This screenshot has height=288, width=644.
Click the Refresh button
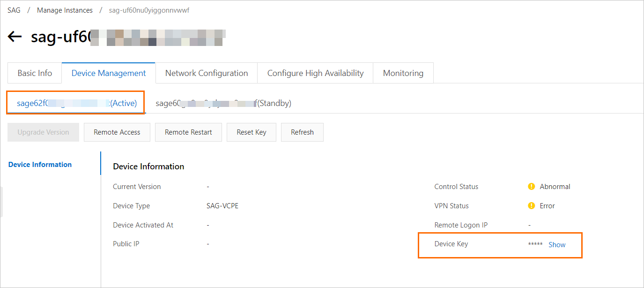pyautogui.click(x=302, y=132)
